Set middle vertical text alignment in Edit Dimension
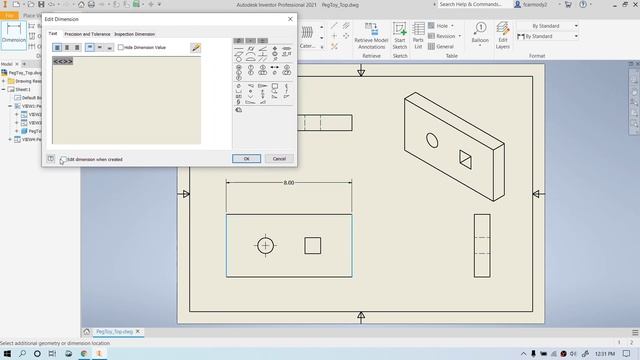 100,48
